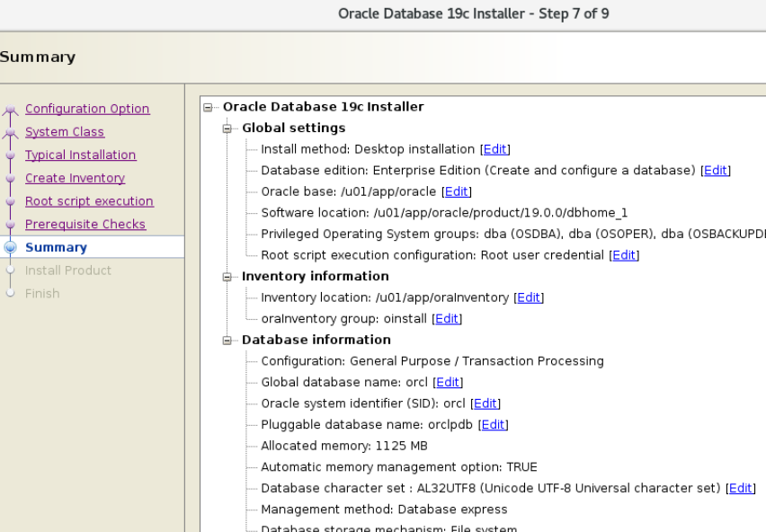Image resolution: width=766 pixels, height=532 pixels.
Task: Collapse the Global settings section
Action: [227, 128]
